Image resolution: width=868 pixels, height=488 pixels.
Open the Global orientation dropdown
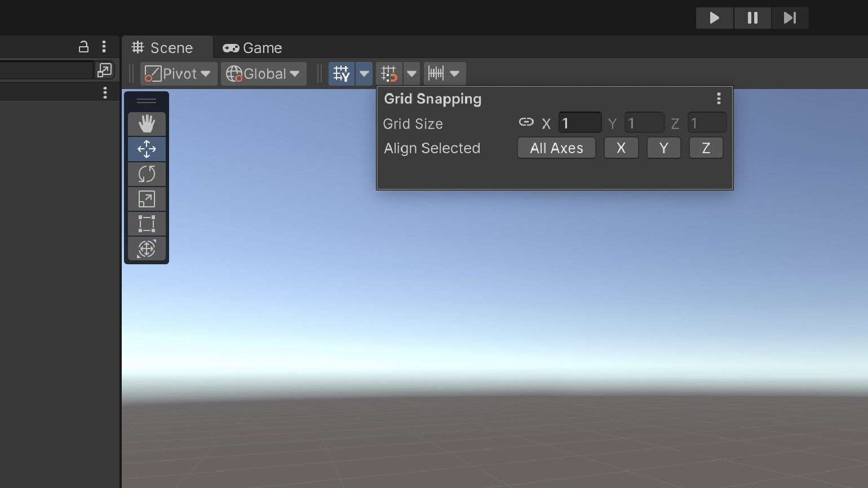click(263, 74)
